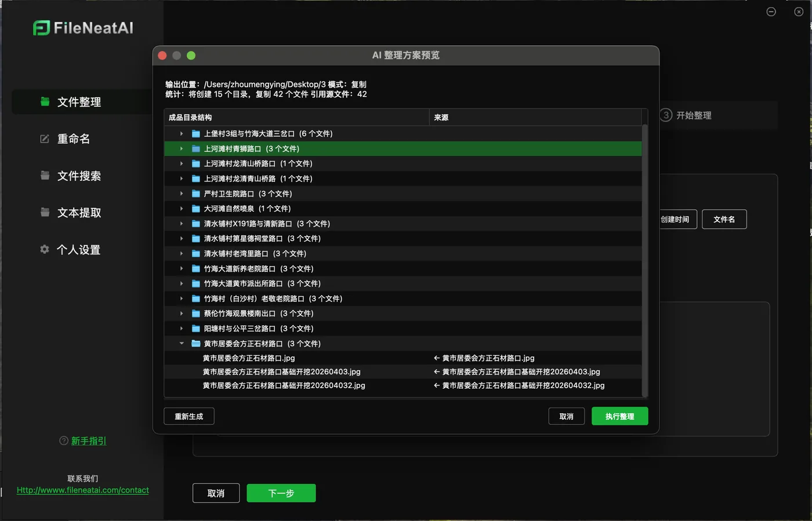Expand 严村卫生院路口 folder
Image resolution: width=812 pixels, height=521 pixels.
click(x=182, y=194)
